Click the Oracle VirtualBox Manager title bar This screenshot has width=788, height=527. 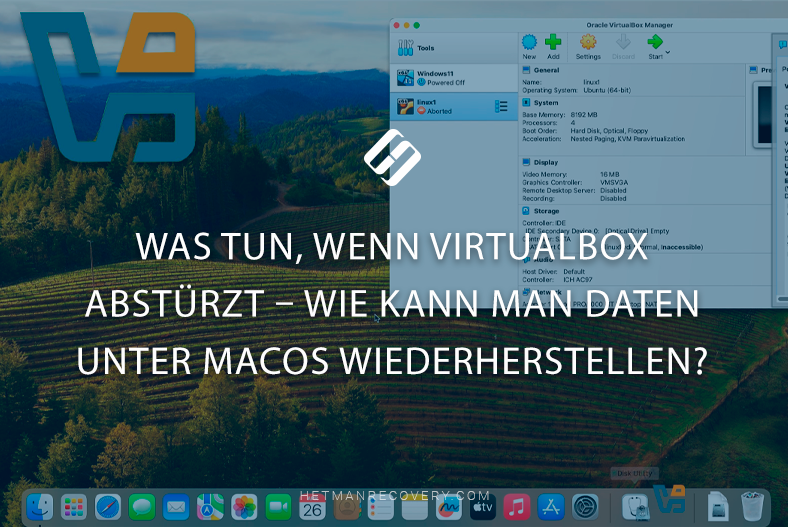click(629, 25)
